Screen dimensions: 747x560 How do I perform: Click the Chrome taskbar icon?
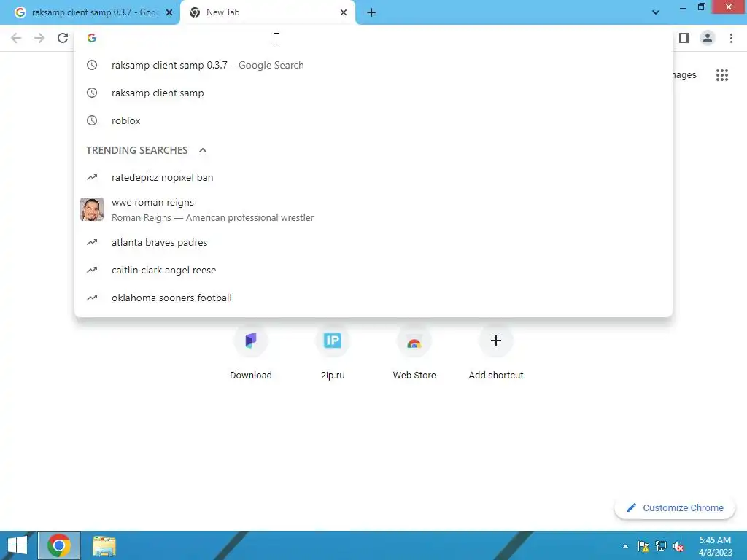[59, 545]
